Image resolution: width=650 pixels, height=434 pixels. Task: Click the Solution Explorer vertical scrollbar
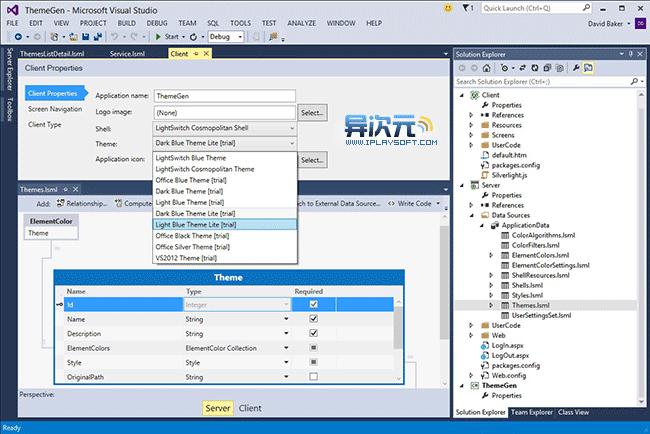tap(641, 248)
